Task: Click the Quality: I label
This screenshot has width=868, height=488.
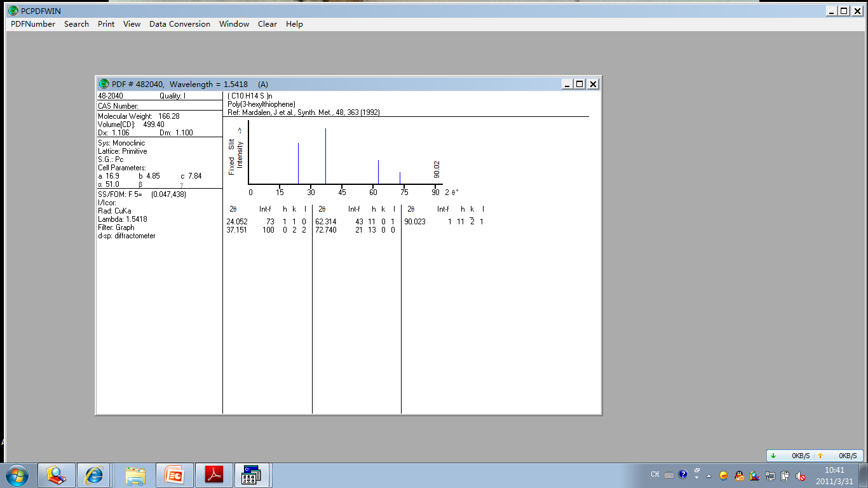Action: tap(173, 96)
